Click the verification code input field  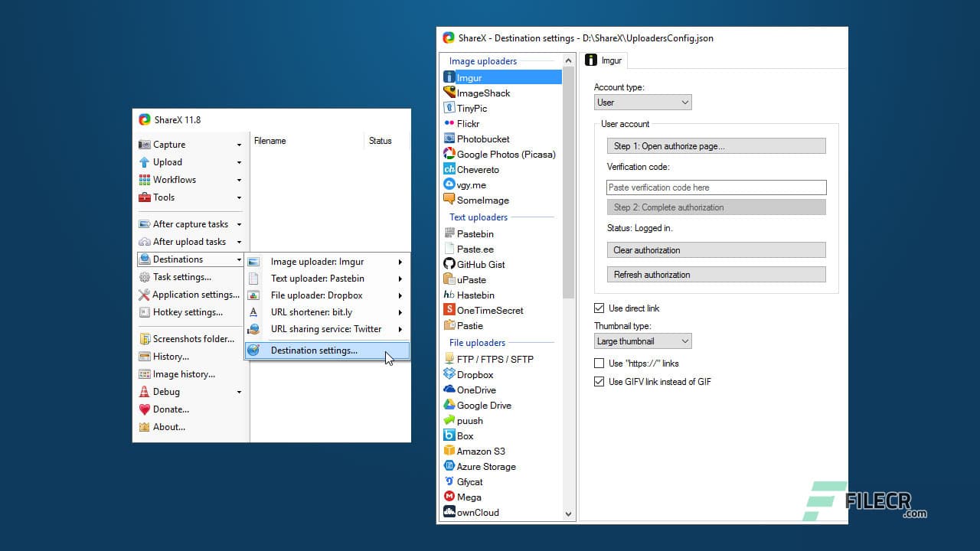716,187
